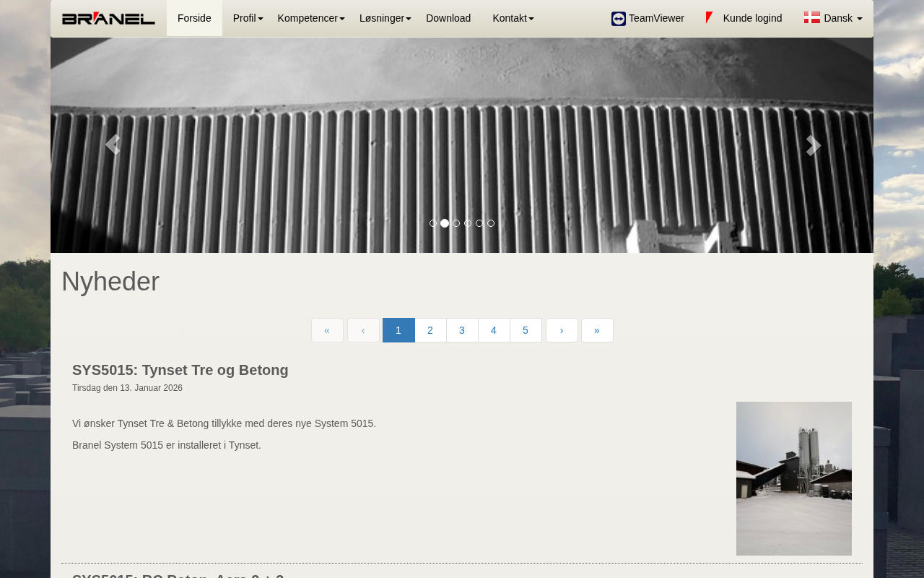Open the Kompetencer dropdown
The height and width of the screenshot is (578, 924).
[310, 18]
